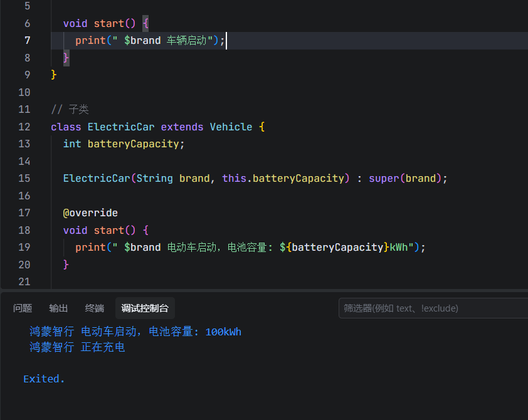Click console output '鸿蒙智行 电动车启动，电池容量: 100kWh'

coord(135,332)
